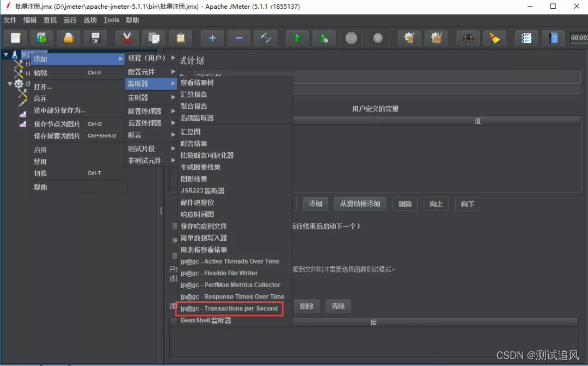Click the New test plan toolbar icon
The height and width of the screenshot is (366, 588).
[x=15, y=38]
